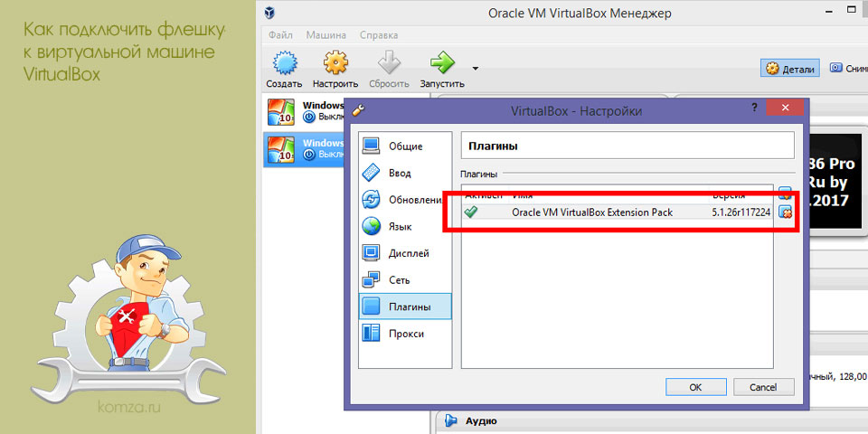Viewport: 868px width, 434px height.
Task: Close the VirtualBox Настройки dialog
Action: pyautogui.click(x=785, y=108)
